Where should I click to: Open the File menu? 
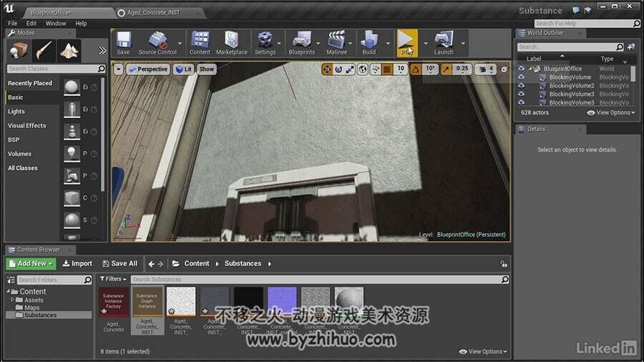coord(13,24)
